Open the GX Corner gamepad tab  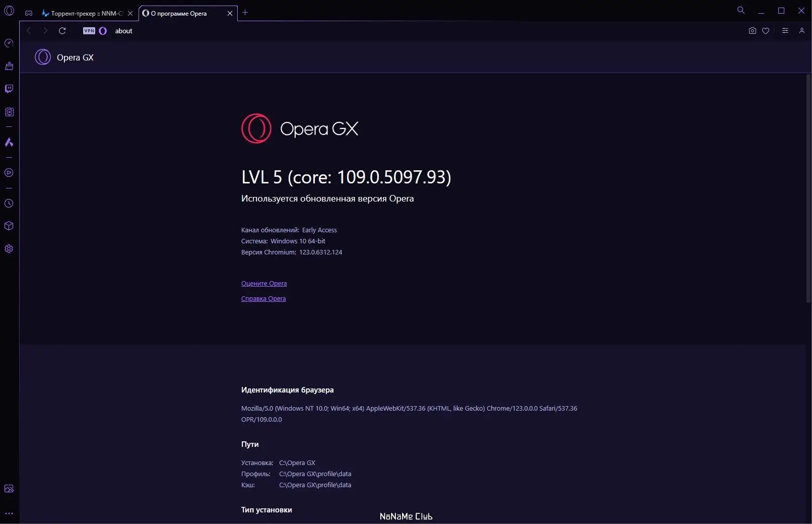[29, 13]
